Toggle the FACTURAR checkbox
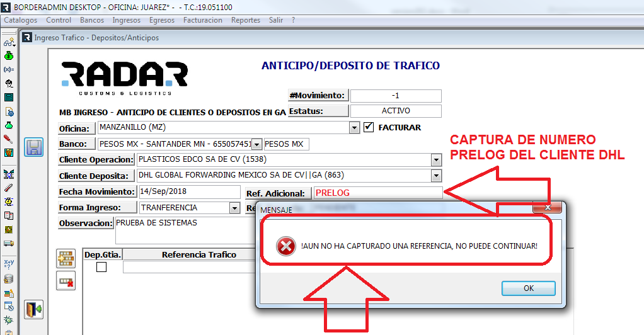This screenshot has height=335, width=644. point(369,127)
